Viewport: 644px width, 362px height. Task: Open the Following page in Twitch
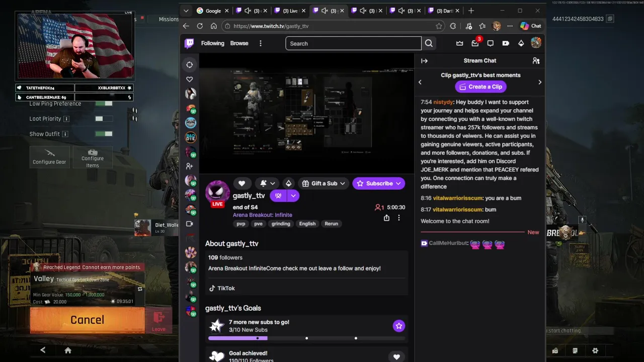[213, 43]
